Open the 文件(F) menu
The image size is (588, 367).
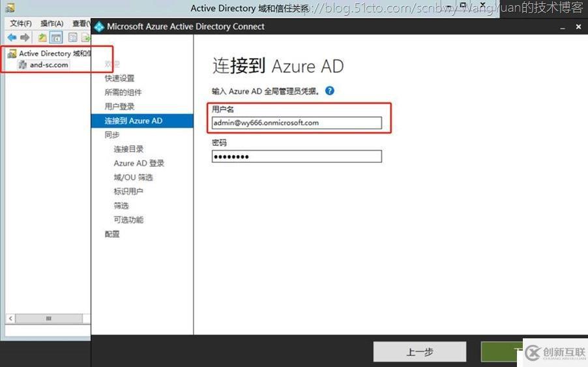[21, 23]
